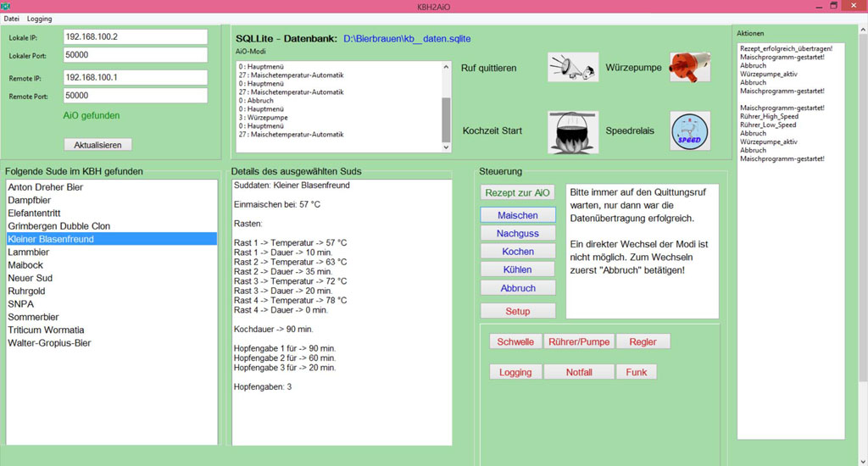Click the red Würzepumpe pump icon

[x=689, y=67]
